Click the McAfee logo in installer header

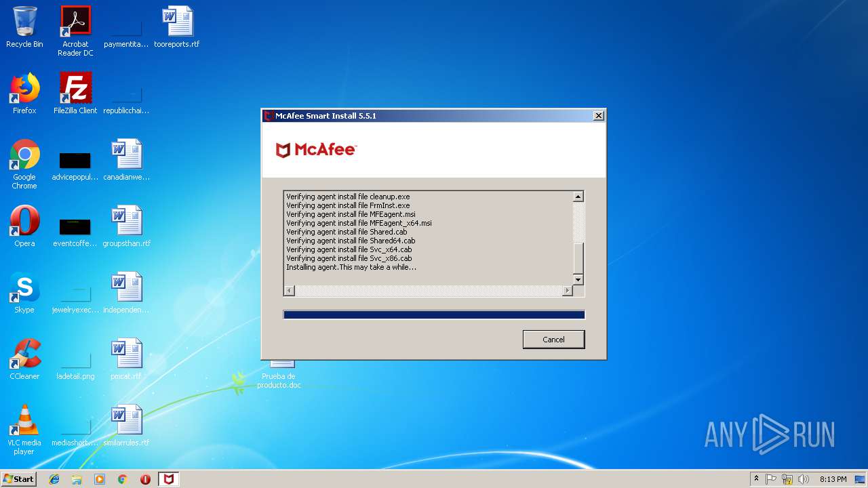click(316, 150)
